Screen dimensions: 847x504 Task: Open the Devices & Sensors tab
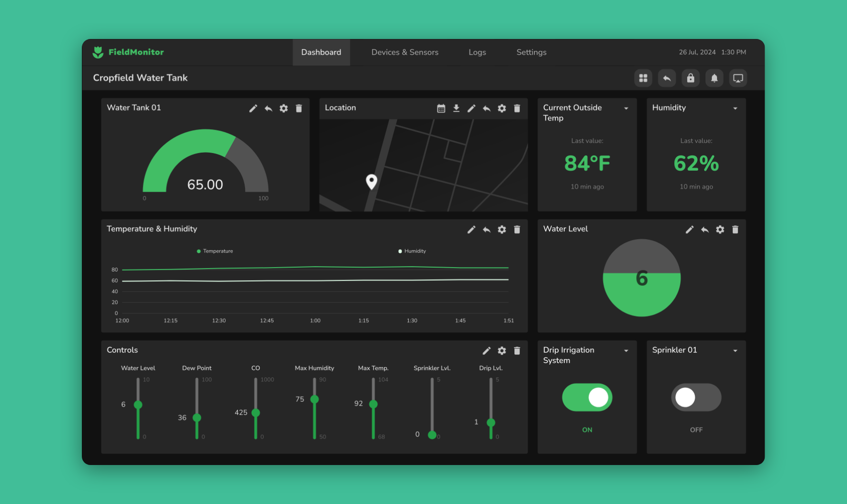[405, 52]
